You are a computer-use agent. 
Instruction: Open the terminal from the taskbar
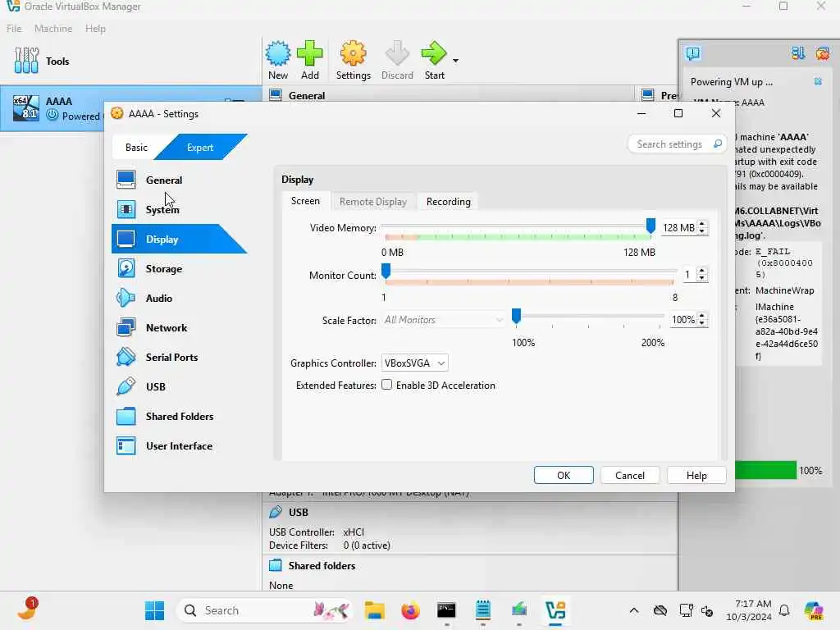click(446, 610)
